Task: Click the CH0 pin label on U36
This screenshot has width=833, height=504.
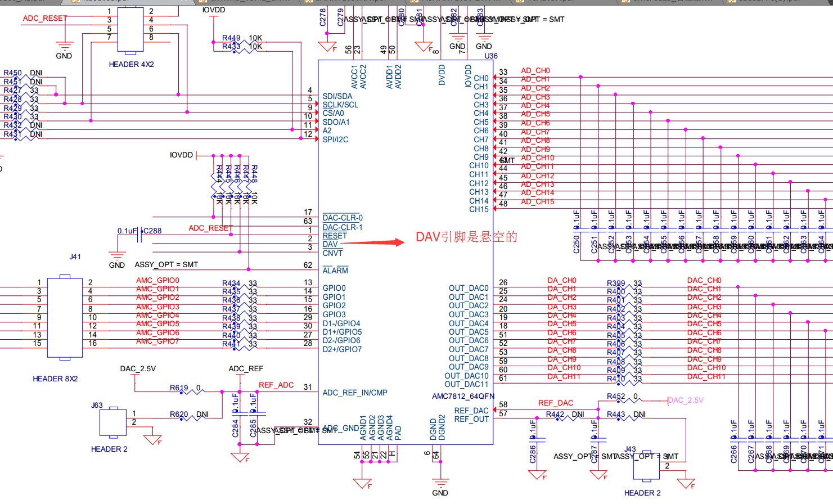Action: point(481,79)
